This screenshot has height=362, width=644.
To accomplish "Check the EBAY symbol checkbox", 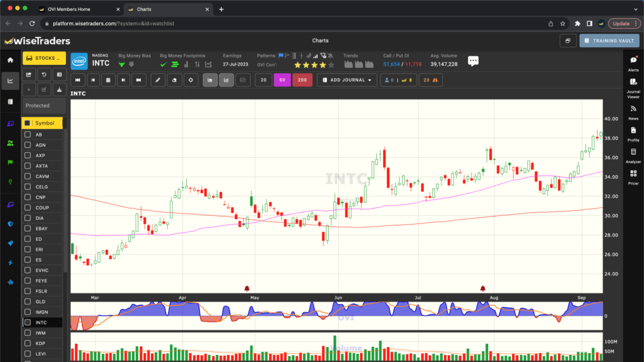I will pyautogui.click(x=28, y=229).
